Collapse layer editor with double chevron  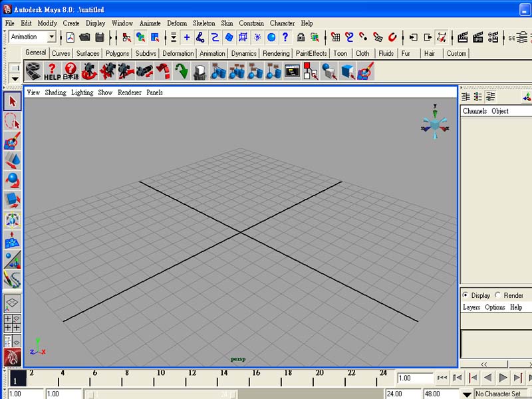(x=484, y=364)
